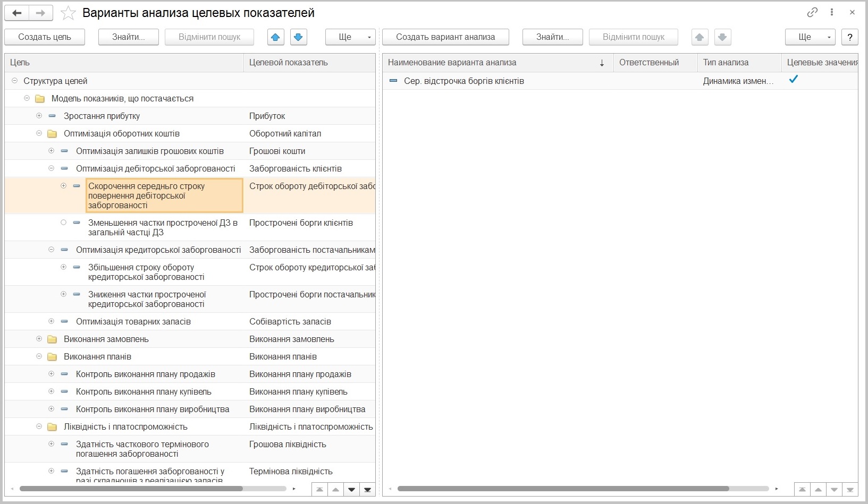
Task: Jump to last row in analysis variants list
Action: point(850,489)
